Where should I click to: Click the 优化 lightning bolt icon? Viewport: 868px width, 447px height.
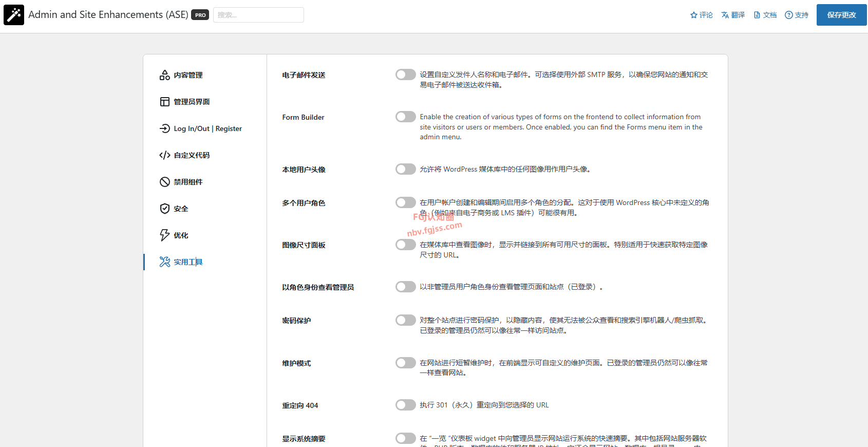click(x=165, y=235)
